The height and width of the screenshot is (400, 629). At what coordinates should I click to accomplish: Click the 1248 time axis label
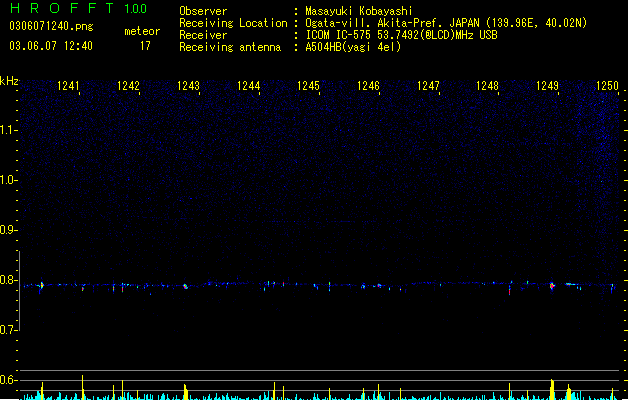[x=487, y=86]
